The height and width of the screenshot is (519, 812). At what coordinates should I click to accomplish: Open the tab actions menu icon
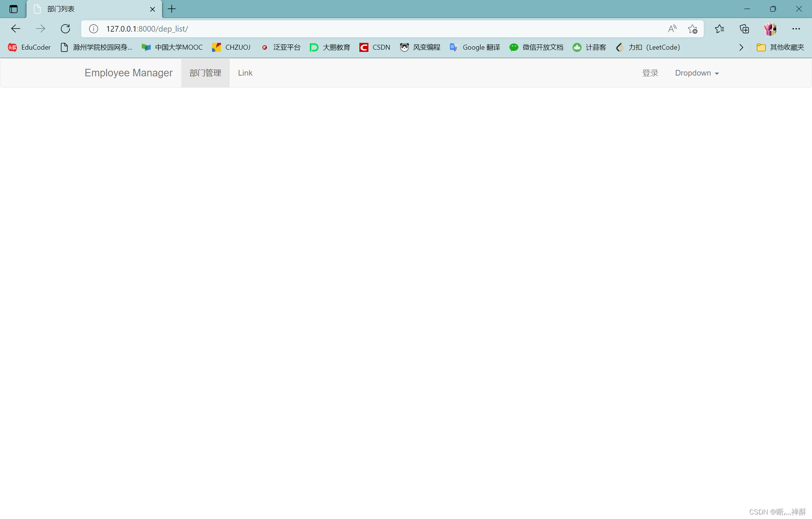[x=14, y=9]
